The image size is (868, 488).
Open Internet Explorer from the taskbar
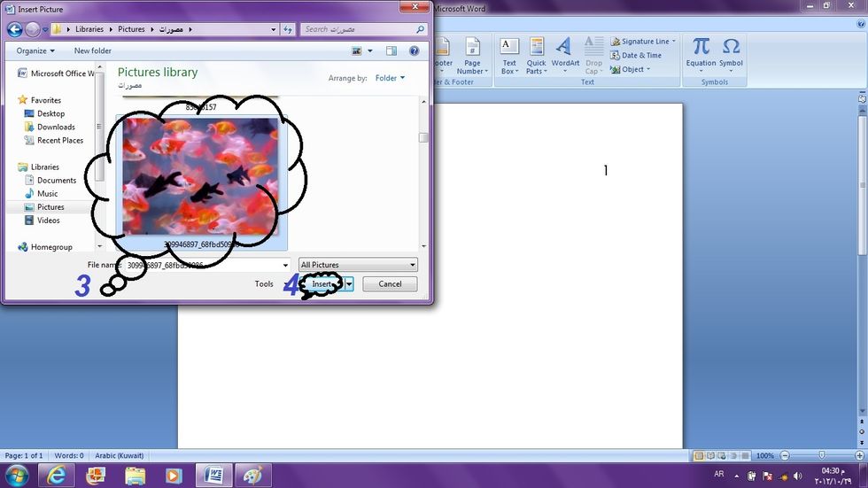[x=55, y=476]
